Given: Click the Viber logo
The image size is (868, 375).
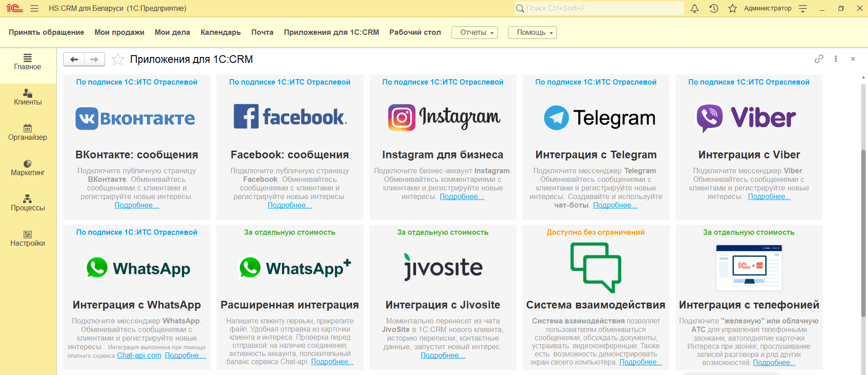Looking at the screenshot, I should [x=746, y=118].
